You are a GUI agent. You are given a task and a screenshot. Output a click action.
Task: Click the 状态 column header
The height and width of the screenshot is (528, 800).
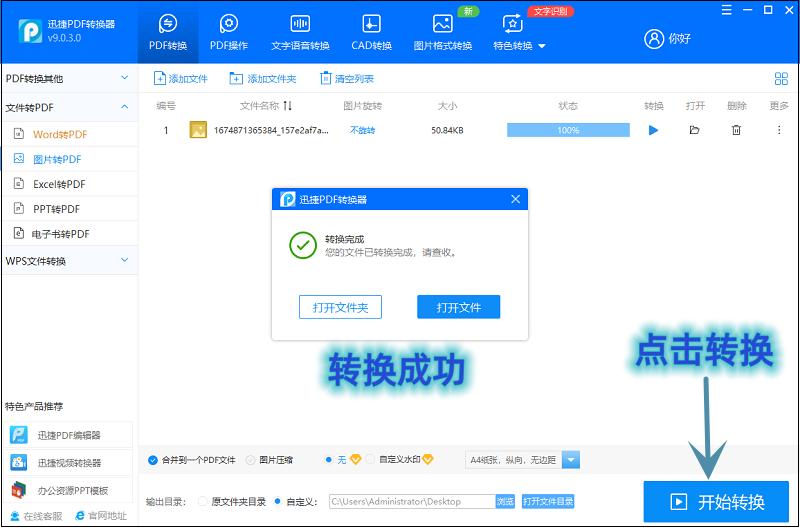tap(568, 106)
